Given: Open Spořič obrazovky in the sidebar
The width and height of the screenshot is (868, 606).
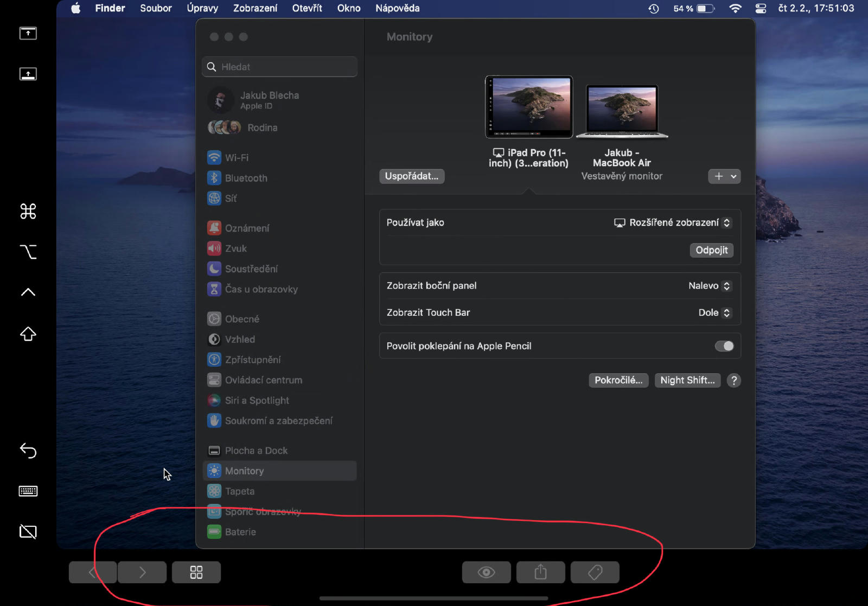Looking at the screenshot, I should (279, 512).
